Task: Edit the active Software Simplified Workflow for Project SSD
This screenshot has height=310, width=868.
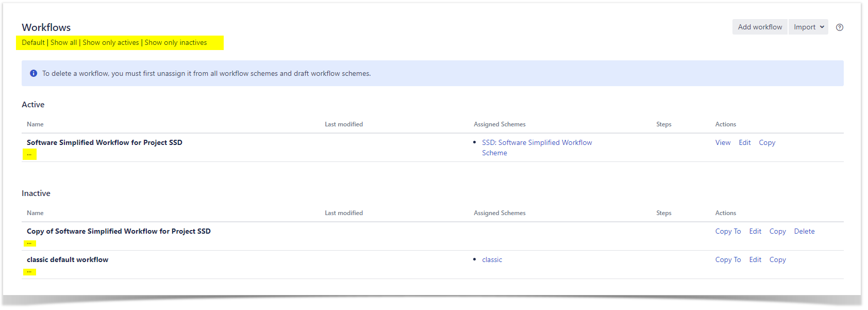Action: [745, 142]
